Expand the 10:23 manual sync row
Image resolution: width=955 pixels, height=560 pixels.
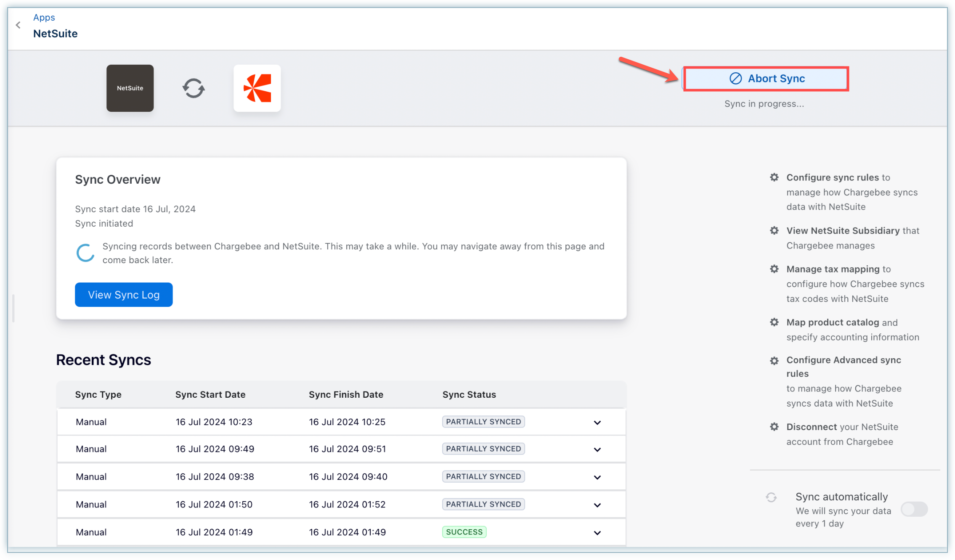pos(597,423)
